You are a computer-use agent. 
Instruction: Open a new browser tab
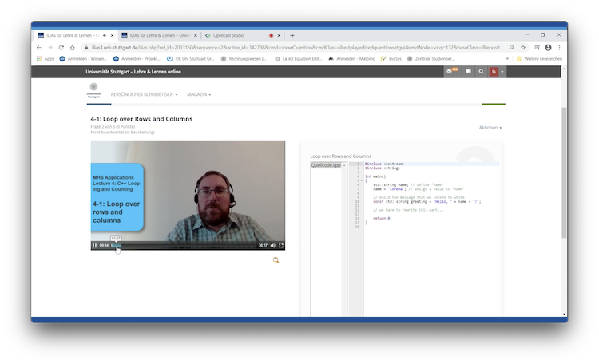292,35
